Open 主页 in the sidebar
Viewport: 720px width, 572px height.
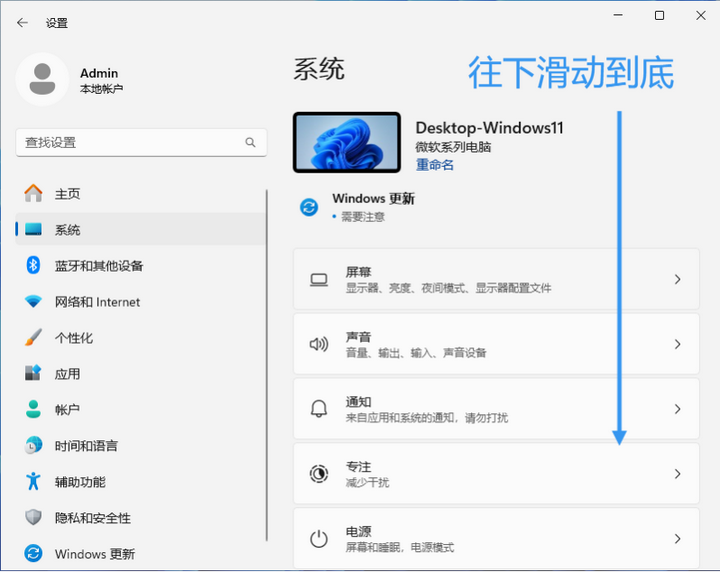(141, 193)
